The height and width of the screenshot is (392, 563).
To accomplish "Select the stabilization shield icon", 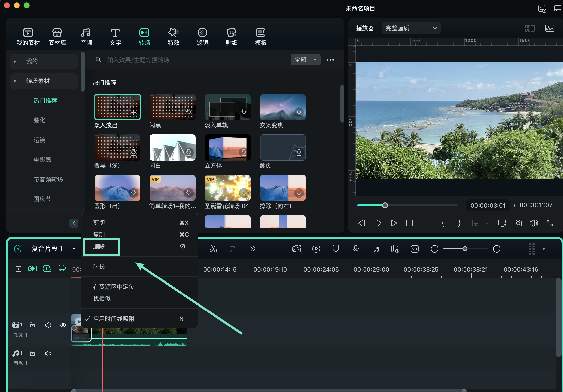I will click(336, 248).
